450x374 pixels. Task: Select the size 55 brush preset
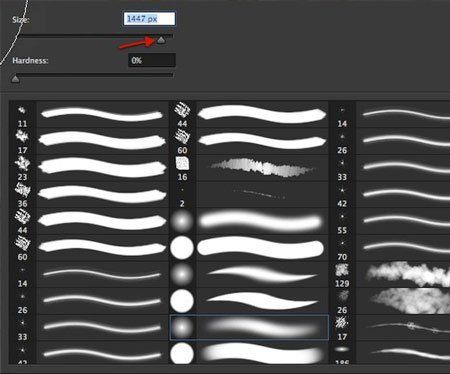pos(390,221)
